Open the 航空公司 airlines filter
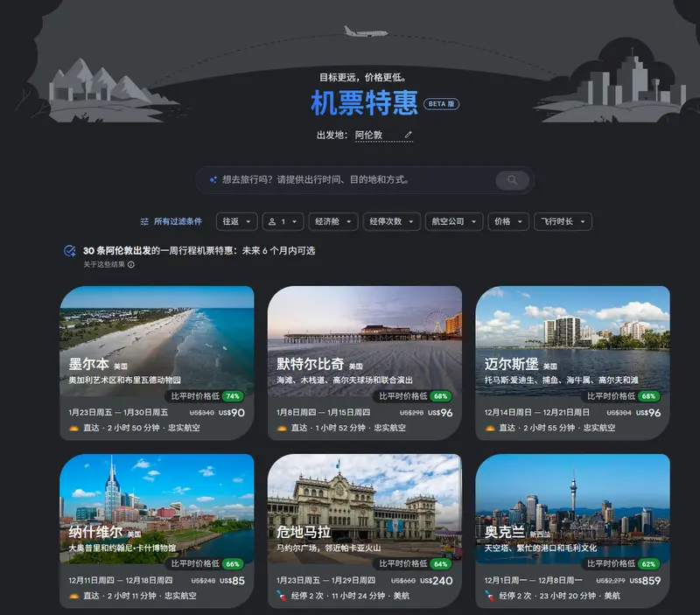The width and height of the screenshot is (700, 615). coord(453,222)
